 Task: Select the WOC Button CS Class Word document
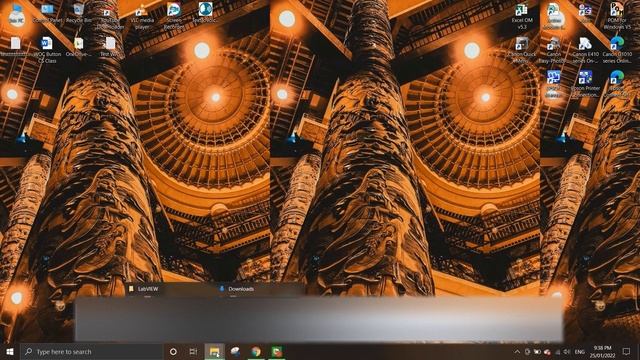click(47, 50)
